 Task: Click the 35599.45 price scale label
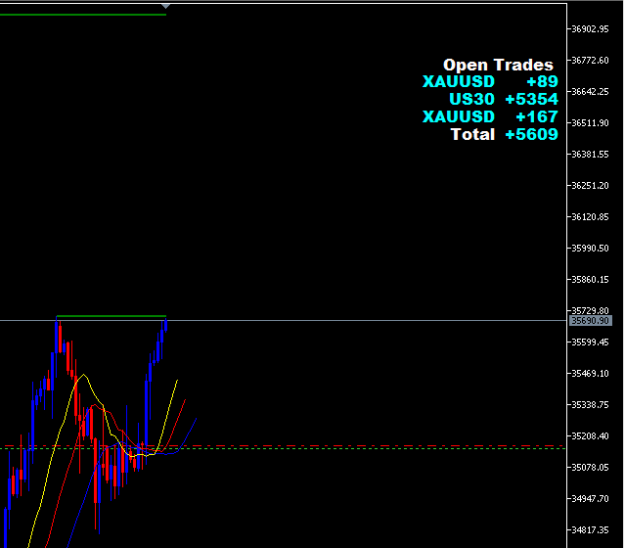590,342
